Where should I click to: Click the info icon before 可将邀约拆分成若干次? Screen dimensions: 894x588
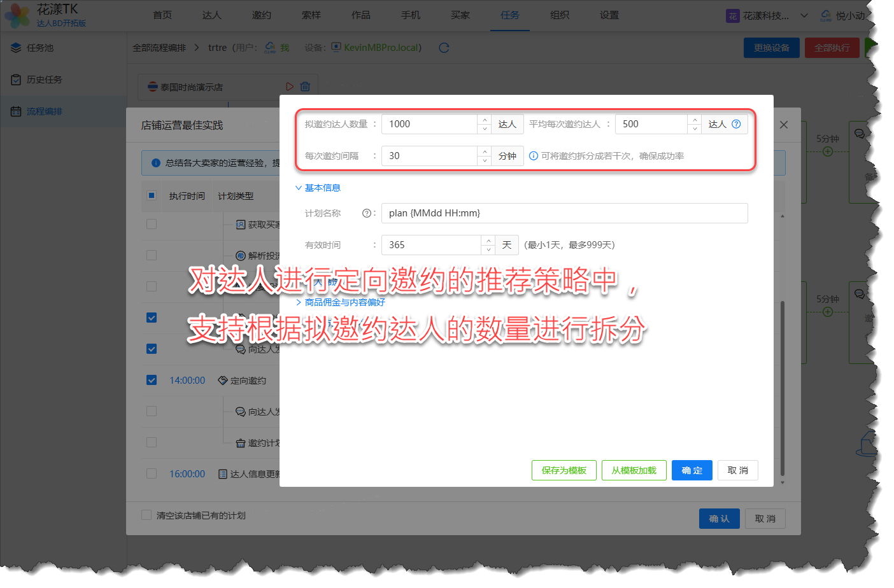(x=534, y=156)
